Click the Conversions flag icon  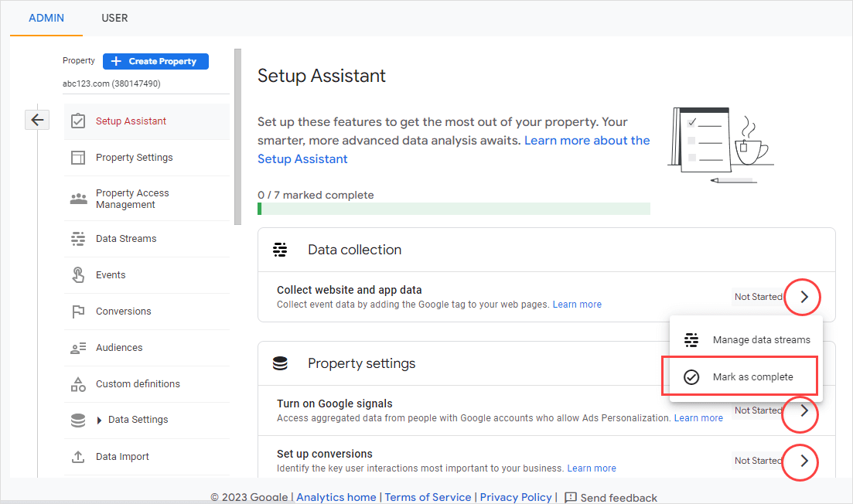78,312
